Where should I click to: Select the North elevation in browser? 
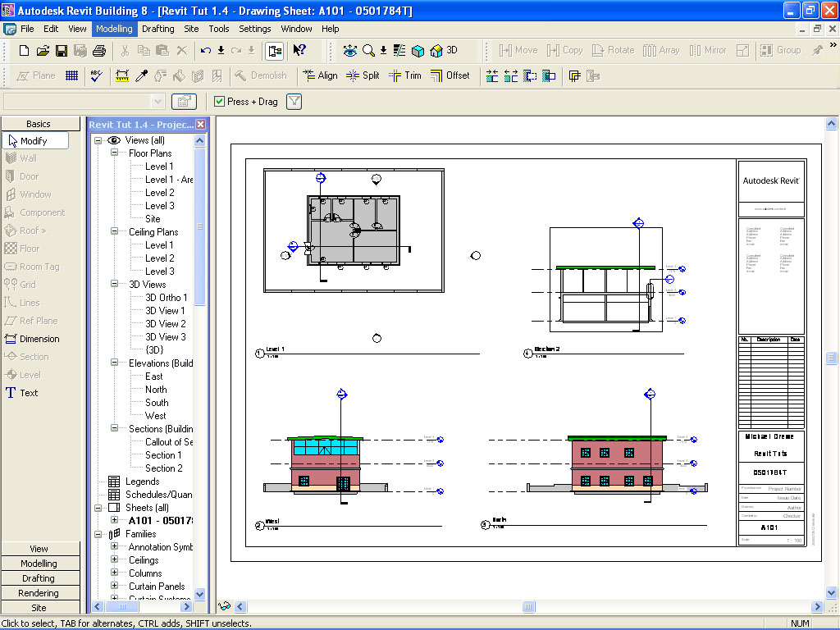click(x=156, y=390)
